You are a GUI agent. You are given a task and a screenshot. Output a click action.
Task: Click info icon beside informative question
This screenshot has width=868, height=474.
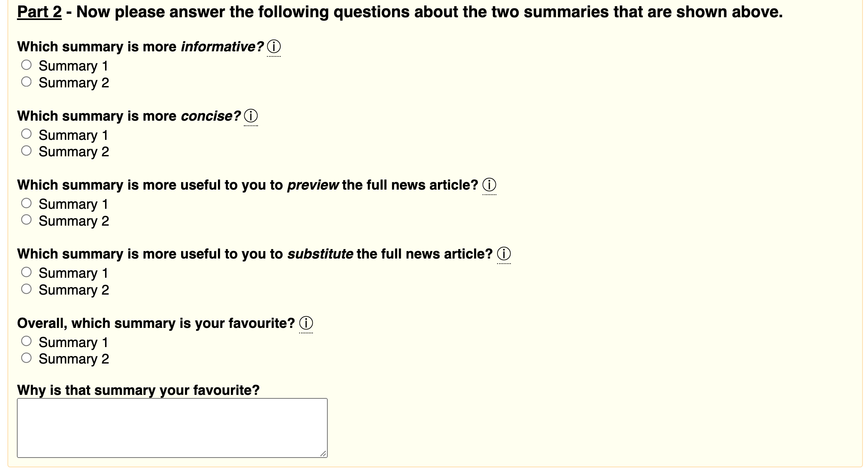pyautogui.click(x=274, y=47)
